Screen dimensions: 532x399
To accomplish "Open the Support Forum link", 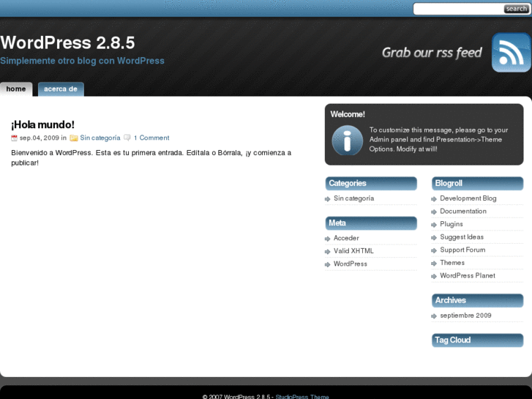I will [462, 250].
